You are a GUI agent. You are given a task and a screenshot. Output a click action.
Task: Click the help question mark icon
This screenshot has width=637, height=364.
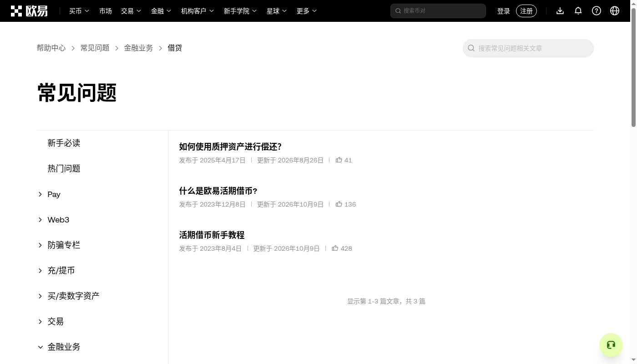click(x=597, y=11)
